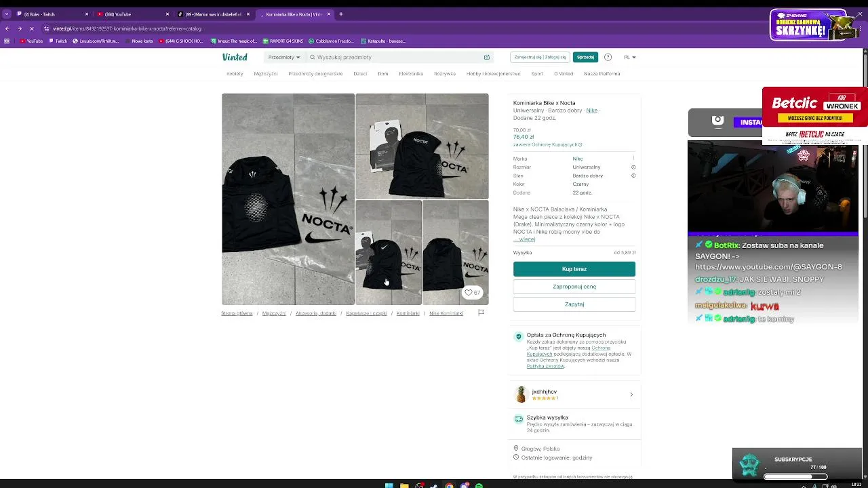The width and height of the screenshot is (868, 488).
Task: Open Przedmioty designerskie menu
Action: coord(315,73)
